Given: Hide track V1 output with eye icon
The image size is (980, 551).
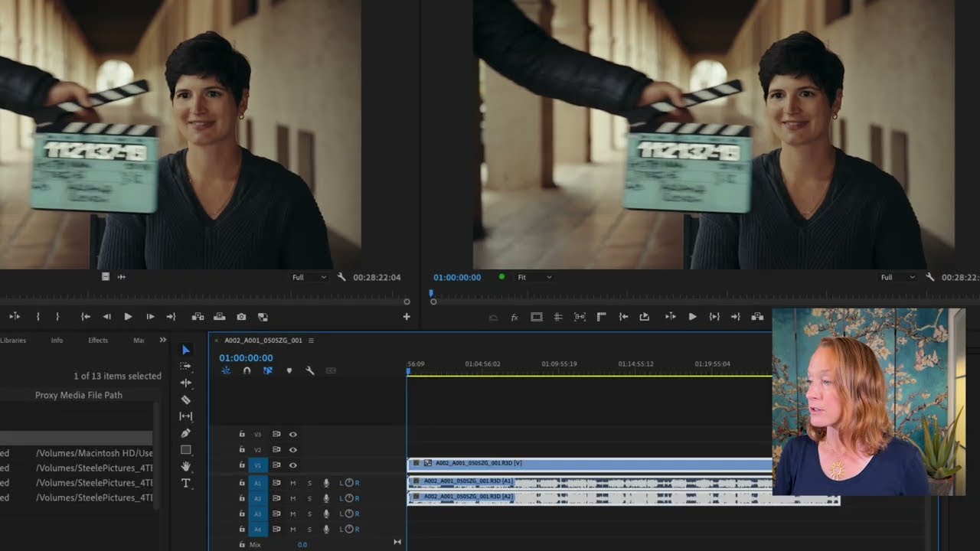Looking at the screenshot, I should (x=292, y=465).
